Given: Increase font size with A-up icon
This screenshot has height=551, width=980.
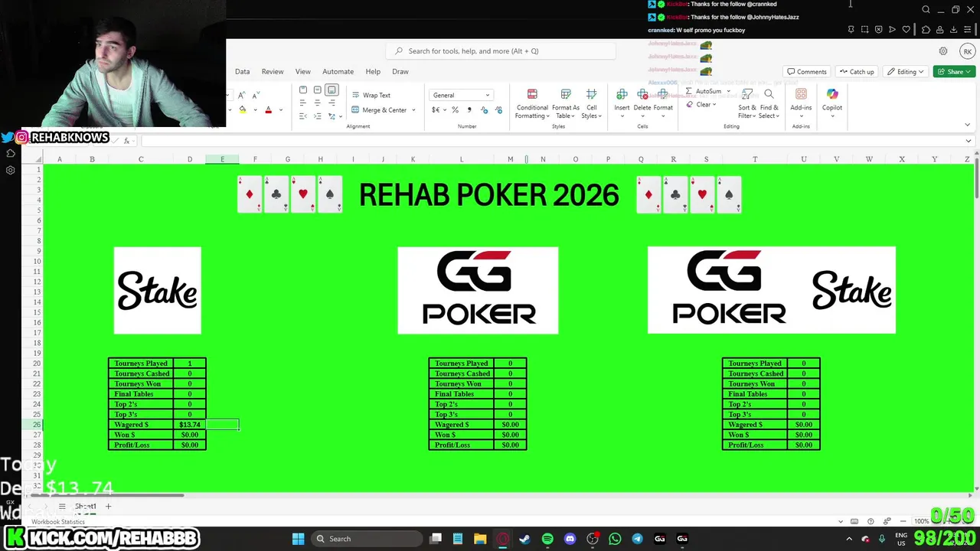Looking at the screenshot, I should (241, 95).
